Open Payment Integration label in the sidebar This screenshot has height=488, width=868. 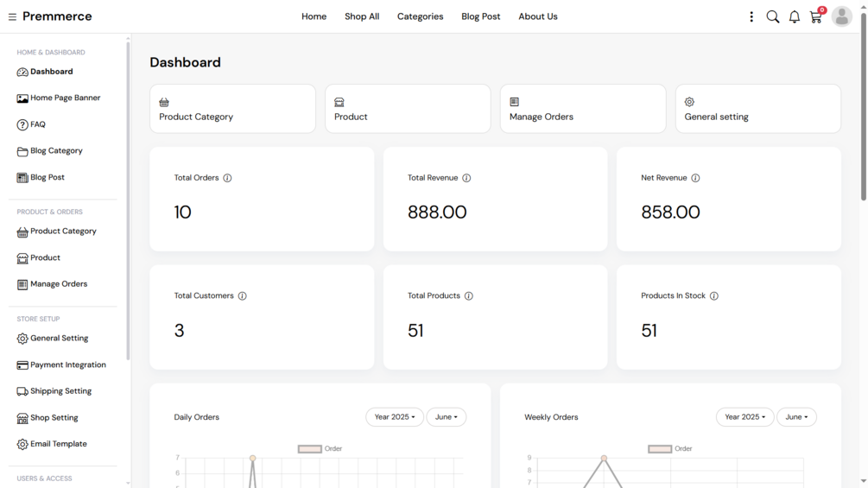(x=68, y=364)
